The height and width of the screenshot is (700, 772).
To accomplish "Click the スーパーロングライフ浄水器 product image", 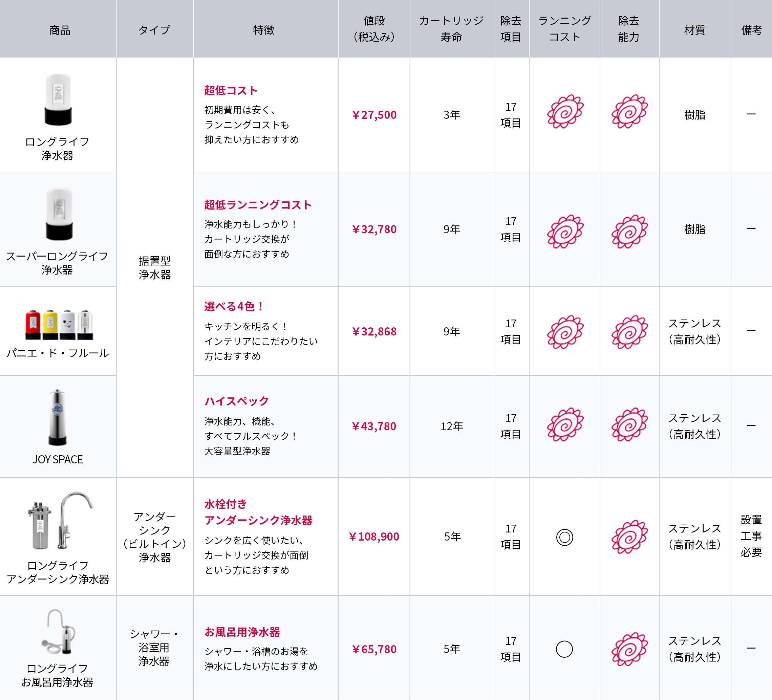I will click(59, 214).
